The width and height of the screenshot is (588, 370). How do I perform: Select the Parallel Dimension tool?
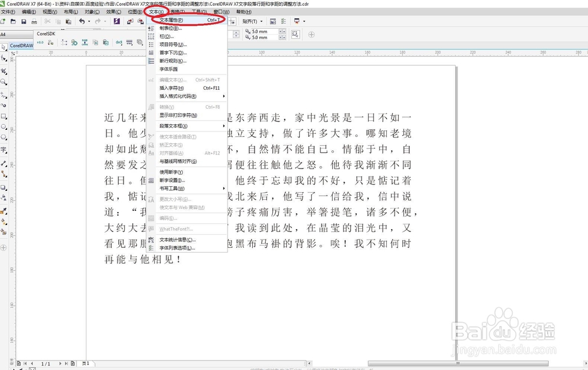4,163
